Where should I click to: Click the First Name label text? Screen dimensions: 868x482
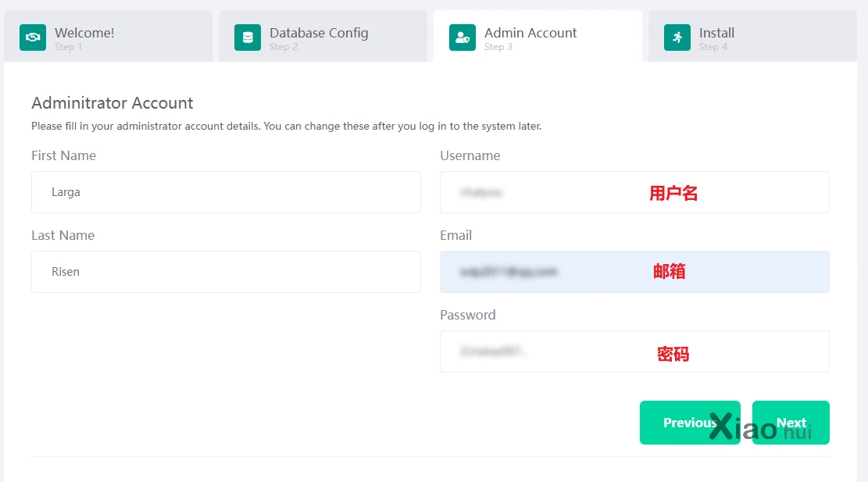coord(63,155)
